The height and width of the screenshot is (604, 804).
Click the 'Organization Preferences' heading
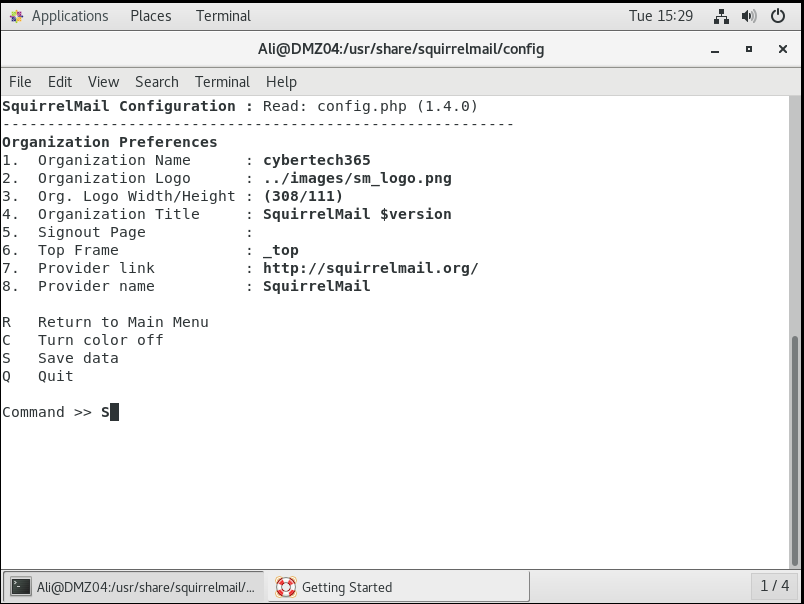(110, 142)
